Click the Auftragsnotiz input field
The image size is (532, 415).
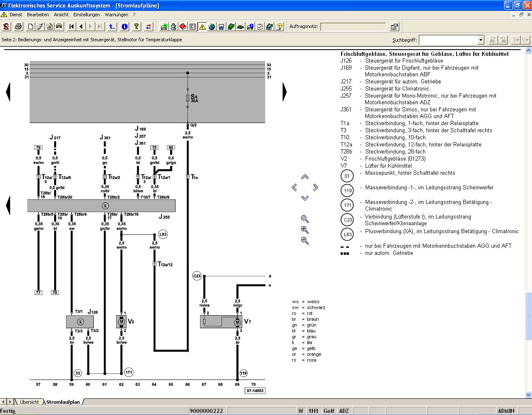tap(353, 27)
